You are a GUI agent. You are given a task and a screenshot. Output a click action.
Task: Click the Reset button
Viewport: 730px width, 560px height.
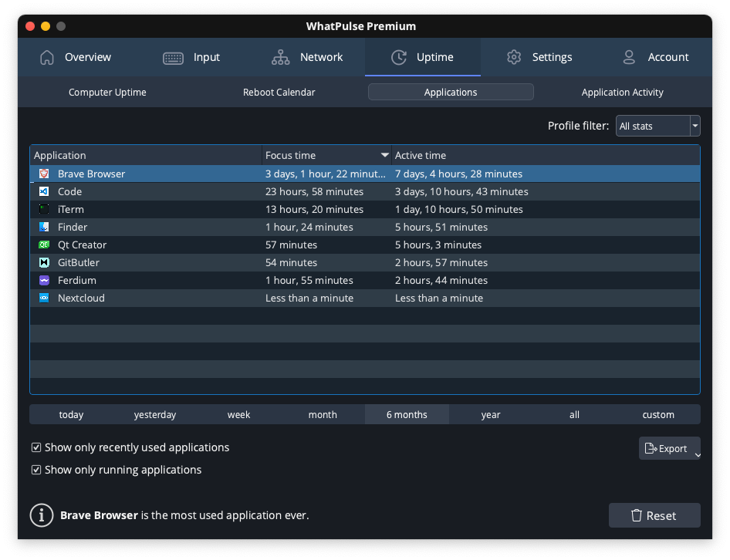[x=654, y=515]
